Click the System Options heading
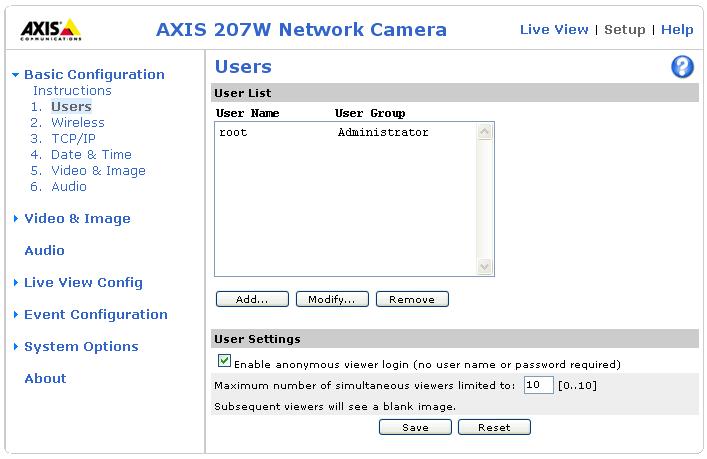This screenshot has width=707, height=459. [81, 347]
